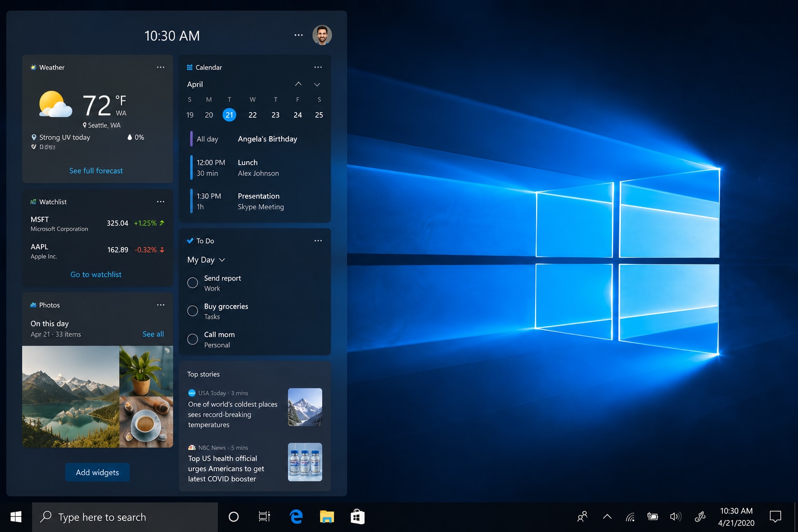Open the 12:00 PM Lunch event
The height and width of the screenshot is (532, 798).
(x=255, y=168)
